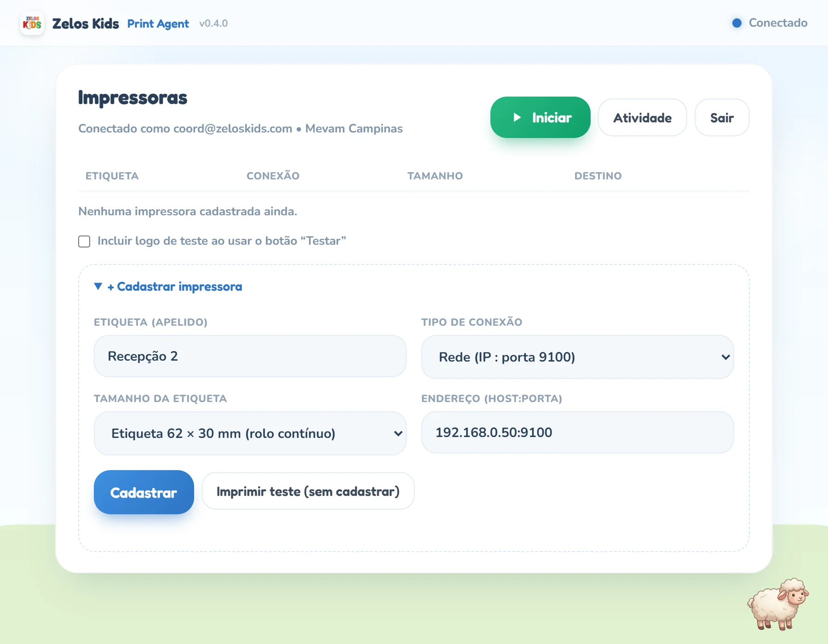Screen dimensions: 828x644
Task: Click the 'Conectado como coord@zeloskids.com' text
Action: click(x=185, y=128)
